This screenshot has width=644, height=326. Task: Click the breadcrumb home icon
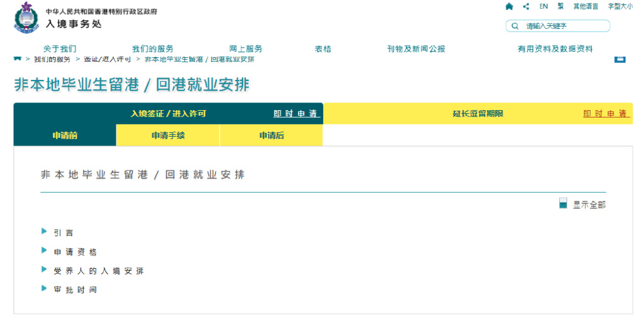point(18,58)
